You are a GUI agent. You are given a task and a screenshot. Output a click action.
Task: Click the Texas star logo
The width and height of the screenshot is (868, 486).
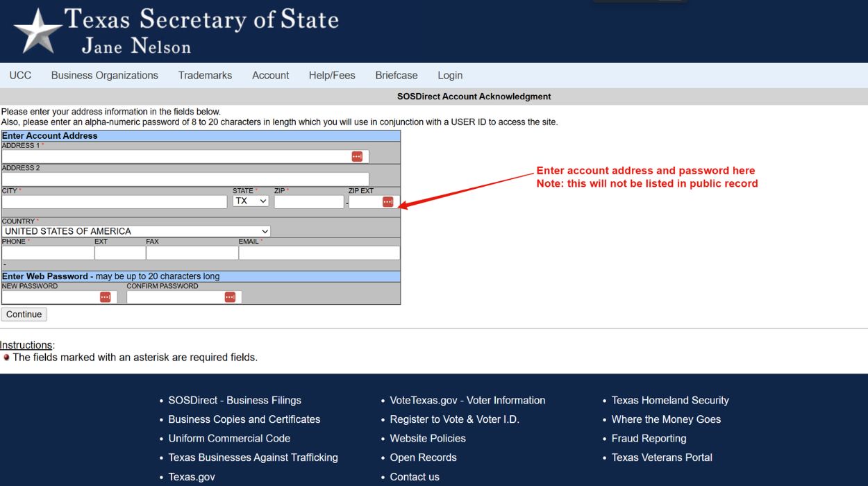(38, 31)
